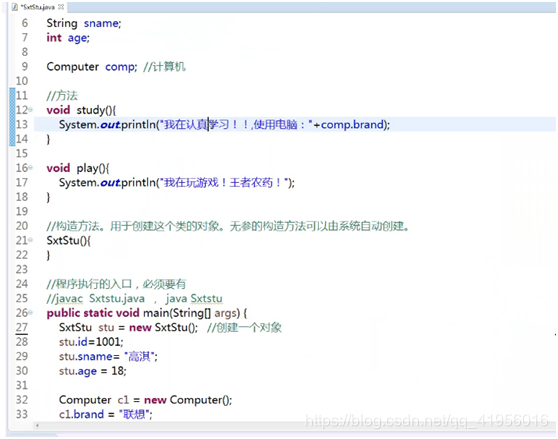Collapse the study() method at line 12
Screen dimensions: 558x439
pos(31,110)
